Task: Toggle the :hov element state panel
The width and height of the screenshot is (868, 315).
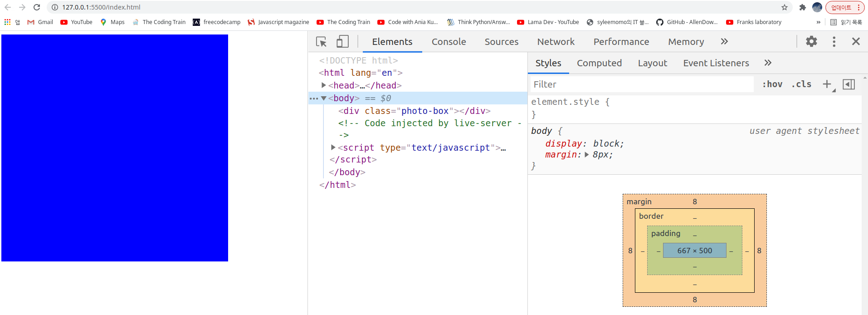Action: coord(772,84)
